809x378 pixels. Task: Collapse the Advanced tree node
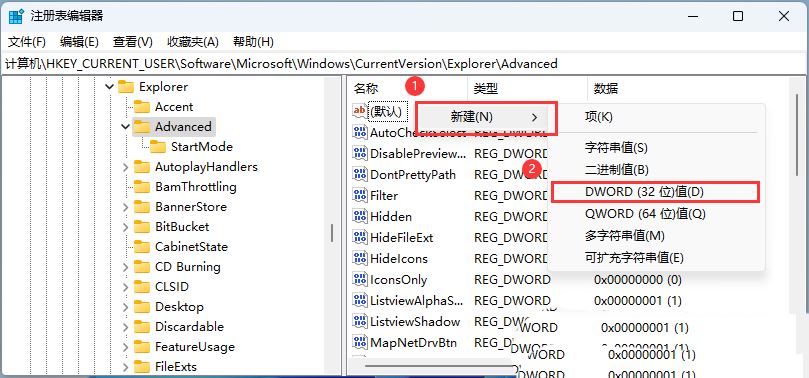[125, 127]
